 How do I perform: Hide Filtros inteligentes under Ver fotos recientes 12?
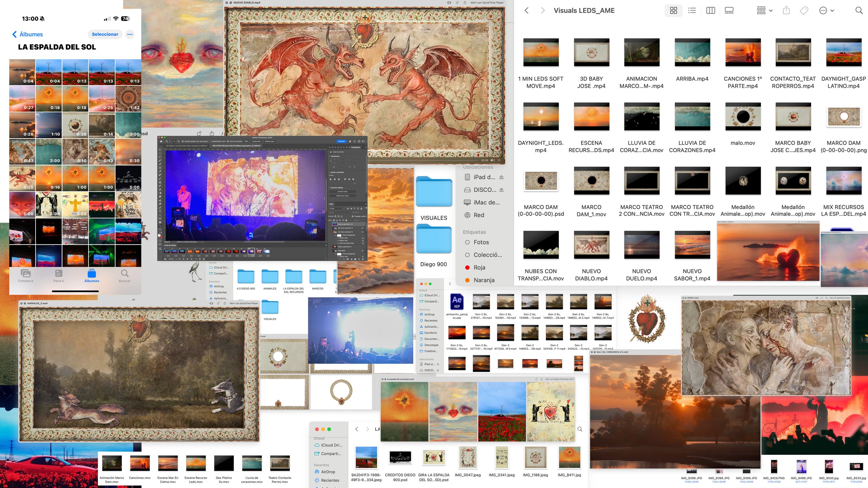coord(336,235)
